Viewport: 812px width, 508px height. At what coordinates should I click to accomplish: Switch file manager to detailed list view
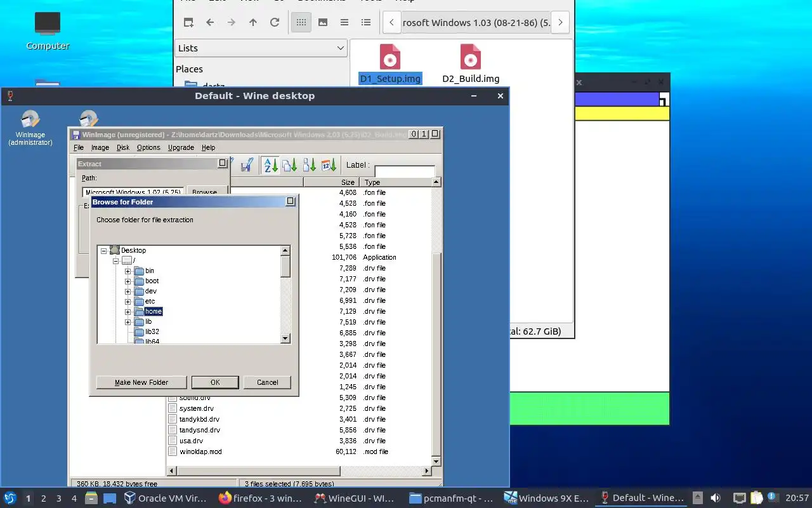[x=366, y=22]
